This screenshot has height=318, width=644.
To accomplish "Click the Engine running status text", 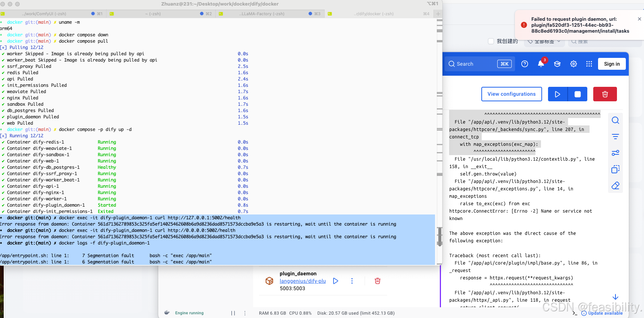I will pos(189,313).
